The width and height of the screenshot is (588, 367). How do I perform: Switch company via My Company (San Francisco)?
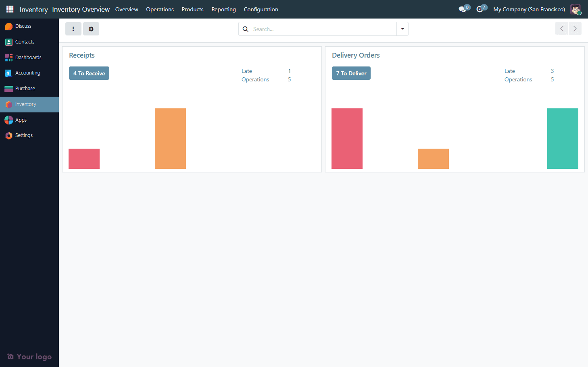tap(529, 9)
